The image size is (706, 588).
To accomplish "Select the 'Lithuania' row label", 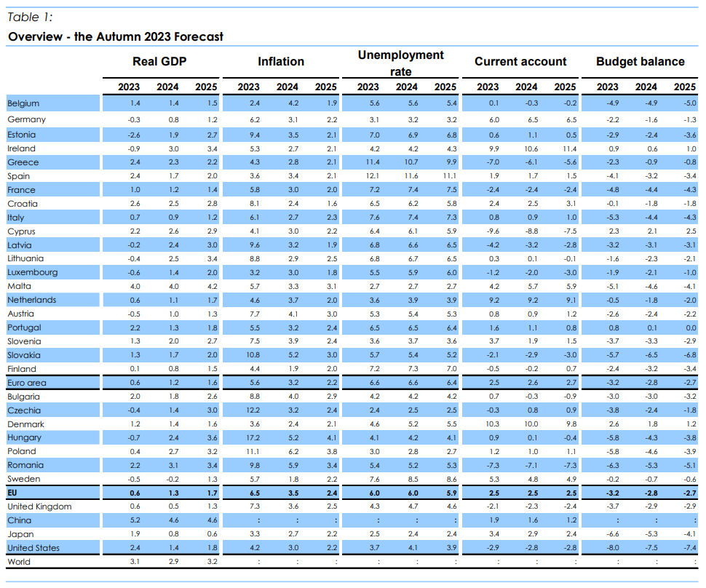I will pos(25,258).
